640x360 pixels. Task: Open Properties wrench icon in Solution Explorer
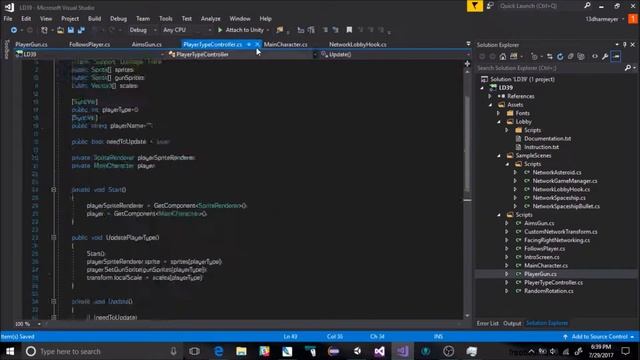[605, 57]
